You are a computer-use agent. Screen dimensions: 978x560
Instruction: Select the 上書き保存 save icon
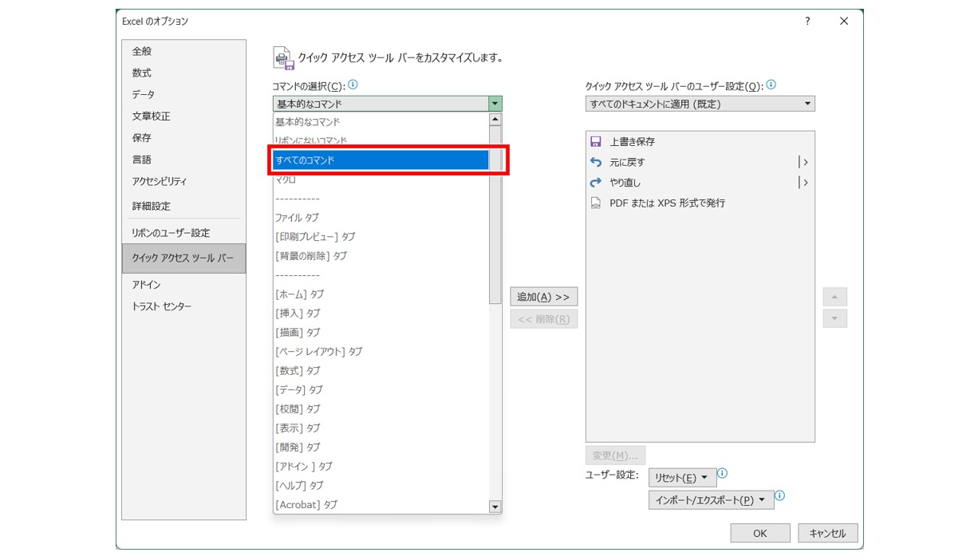(595, 141)
